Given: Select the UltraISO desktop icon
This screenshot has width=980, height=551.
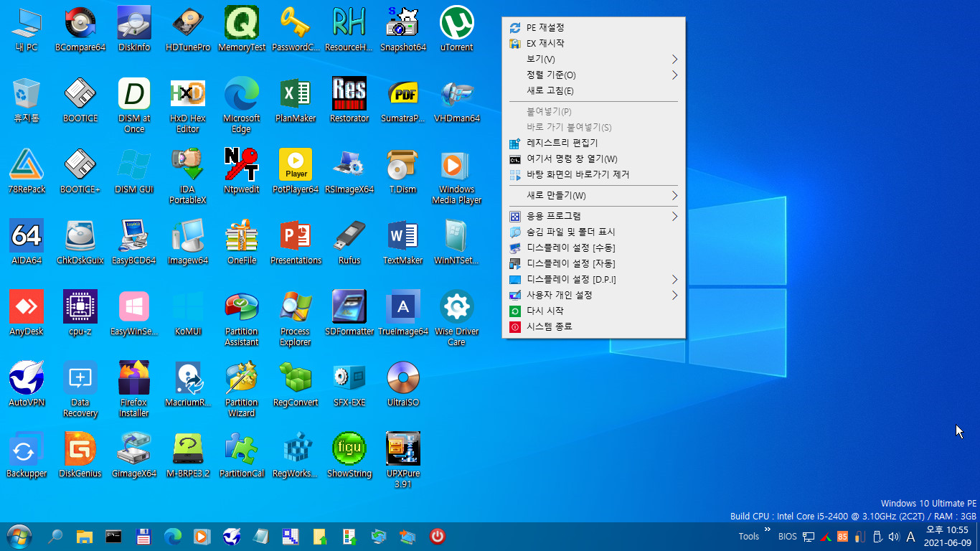Looking at the screenshot, I should pyautogui.click(x=403, y=385).
